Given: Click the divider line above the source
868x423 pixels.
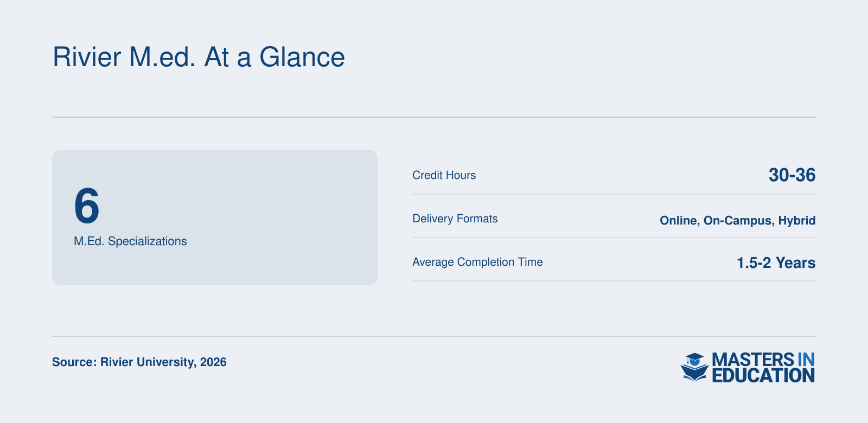Looking at the screenshot, I should [x=434, y=336].
